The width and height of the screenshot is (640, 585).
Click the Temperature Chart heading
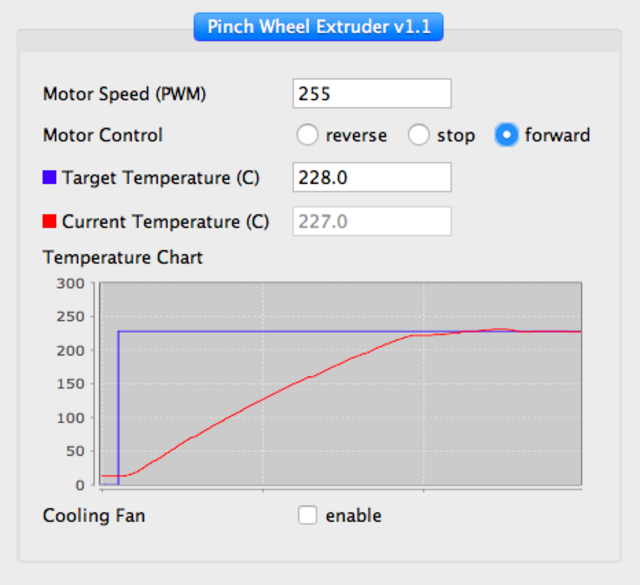click(x=123, y=258)
